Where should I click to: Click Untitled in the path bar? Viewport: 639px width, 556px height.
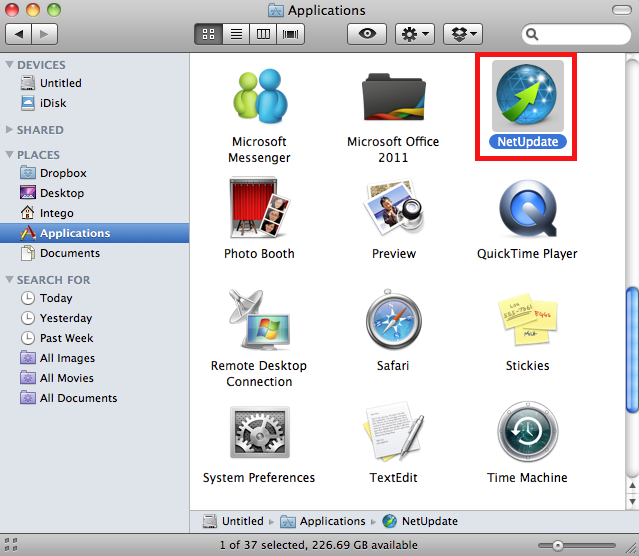click(x=234, y=521)
